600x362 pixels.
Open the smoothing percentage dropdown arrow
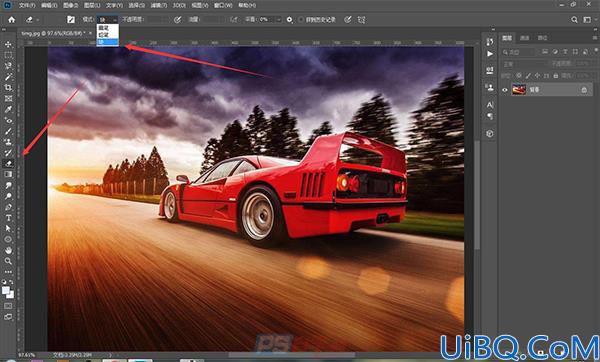point(279,20)
